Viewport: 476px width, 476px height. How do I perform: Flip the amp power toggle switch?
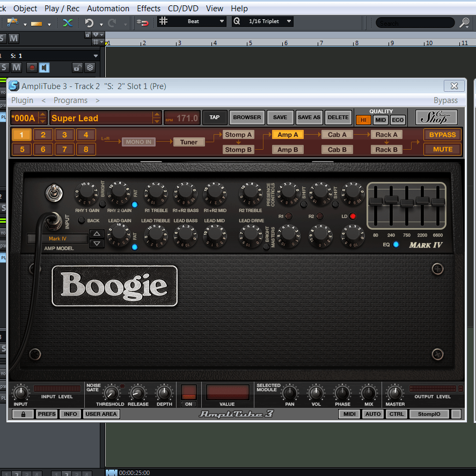[x=54, y=192]
